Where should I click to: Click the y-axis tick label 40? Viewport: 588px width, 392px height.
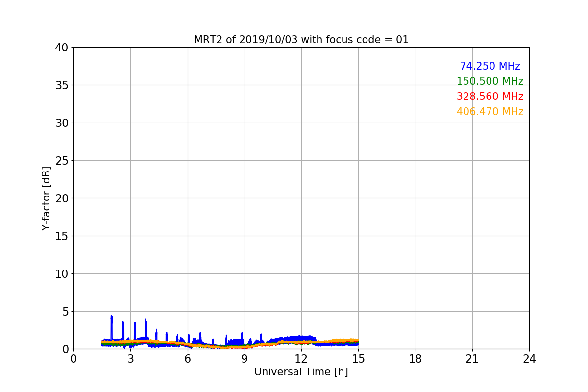coord(62,48)
